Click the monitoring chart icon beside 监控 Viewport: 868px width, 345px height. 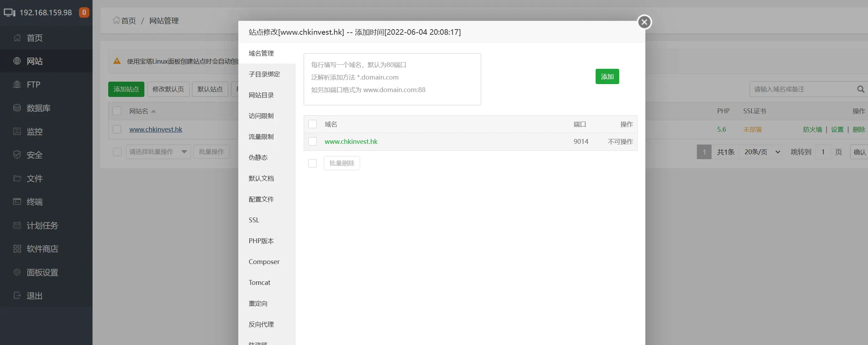17,131
